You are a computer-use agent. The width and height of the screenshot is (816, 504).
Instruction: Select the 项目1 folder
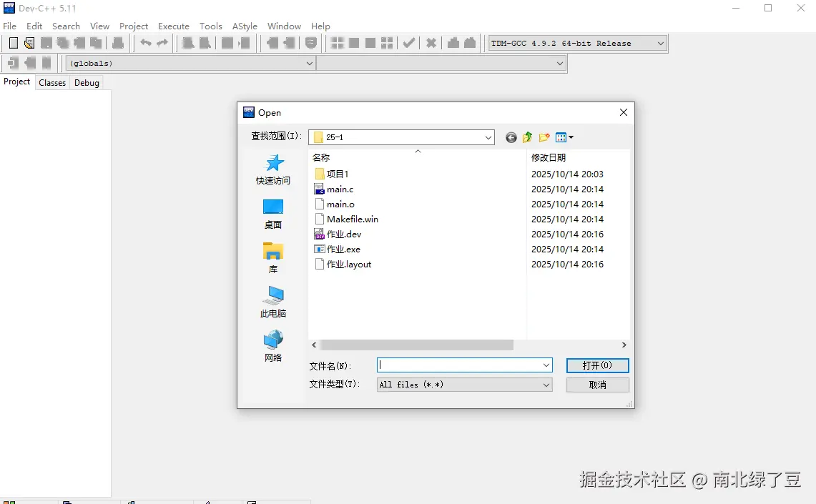pos(332,174)
